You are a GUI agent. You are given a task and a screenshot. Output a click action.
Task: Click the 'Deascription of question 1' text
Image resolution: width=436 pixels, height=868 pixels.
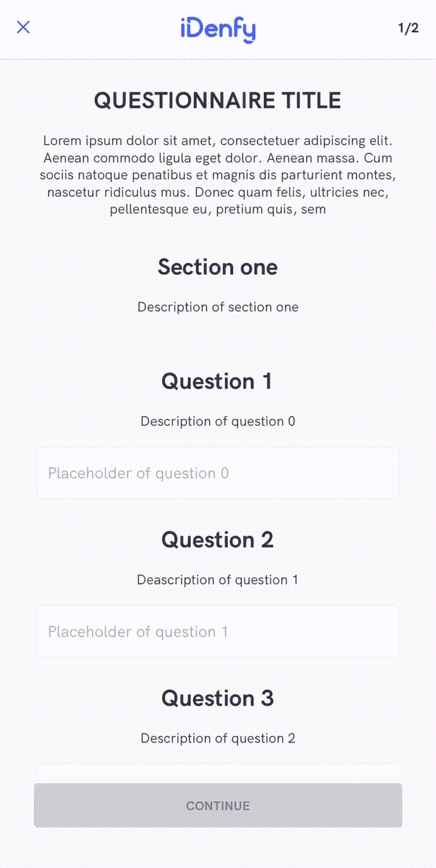[x=218, y=580]
